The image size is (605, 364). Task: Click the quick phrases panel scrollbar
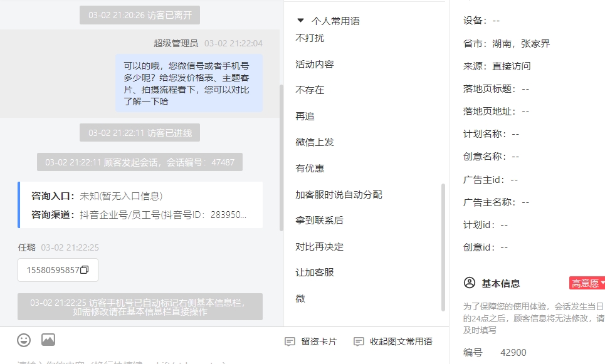(443, 247)
